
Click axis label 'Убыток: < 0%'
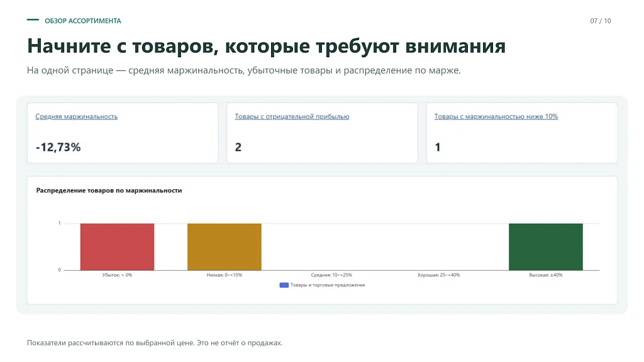pos(118,275)
